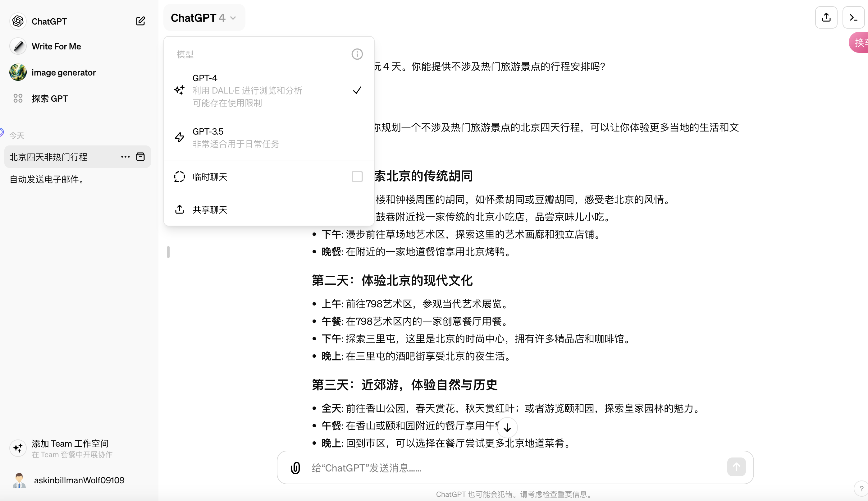Open Explore GPT grid icon
Screen dimensions: 868x501
point(18,99)
